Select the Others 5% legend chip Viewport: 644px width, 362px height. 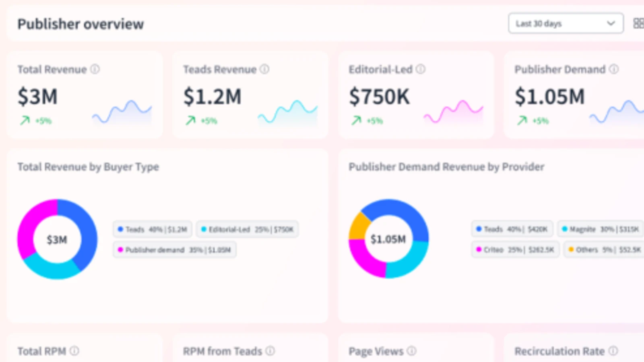pyautogui.click(x=604, y=249)
